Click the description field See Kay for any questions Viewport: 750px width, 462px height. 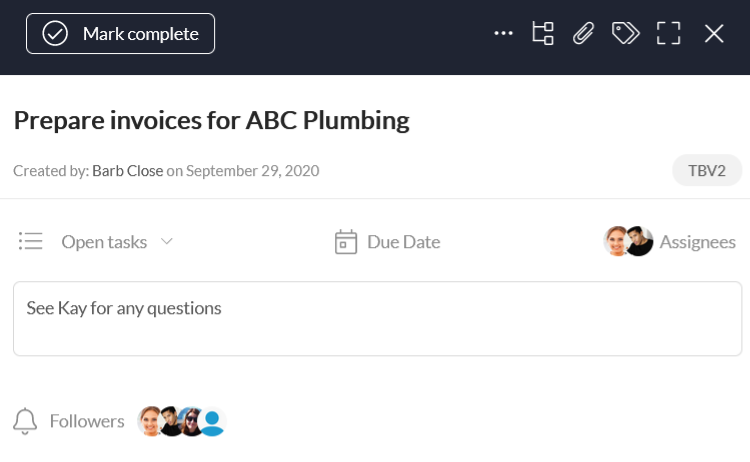pos(377,318)
